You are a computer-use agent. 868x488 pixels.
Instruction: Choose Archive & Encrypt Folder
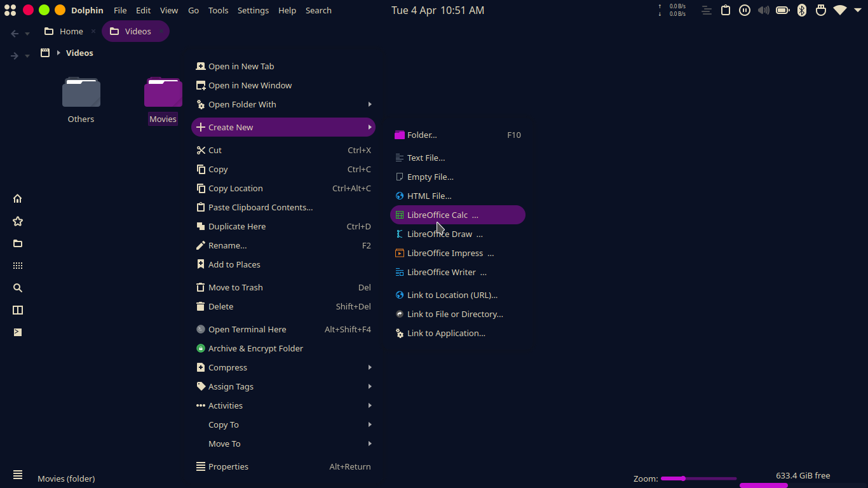pyautogui.click(x=283, y=348)
